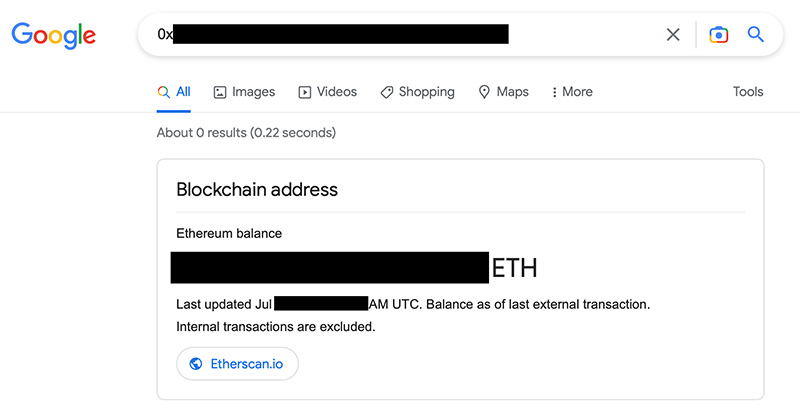
Task: Select the All results tab
Action: point(173,92)
